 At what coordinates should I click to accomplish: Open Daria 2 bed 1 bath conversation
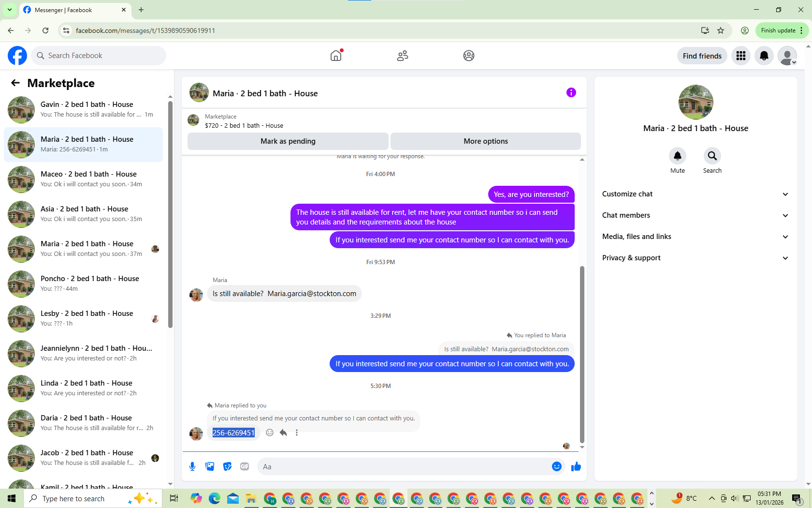(83, 423)
